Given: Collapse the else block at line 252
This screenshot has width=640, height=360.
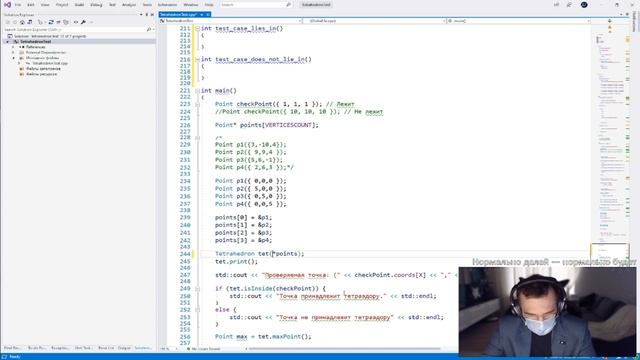Looking at the screenshot, I should click(x=198, y=310).
